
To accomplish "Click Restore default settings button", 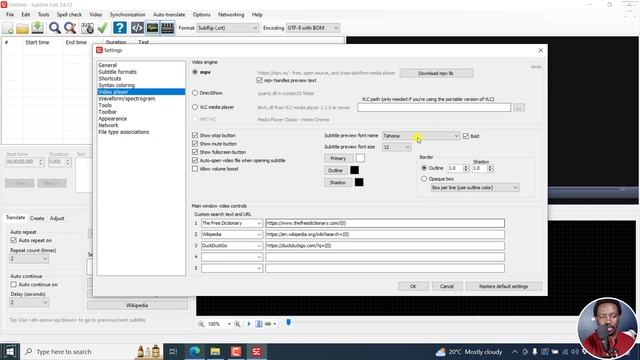I will click(504, 286).
